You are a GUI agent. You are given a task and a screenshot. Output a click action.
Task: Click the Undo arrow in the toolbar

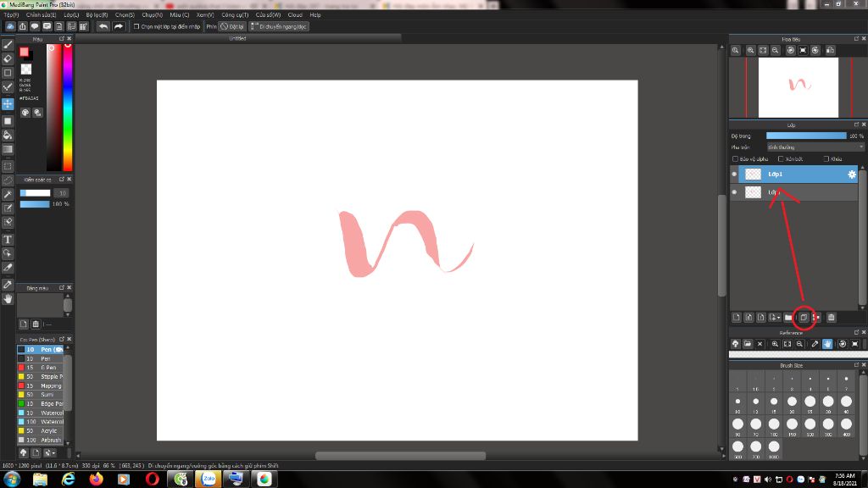click(x=103, y=26)
